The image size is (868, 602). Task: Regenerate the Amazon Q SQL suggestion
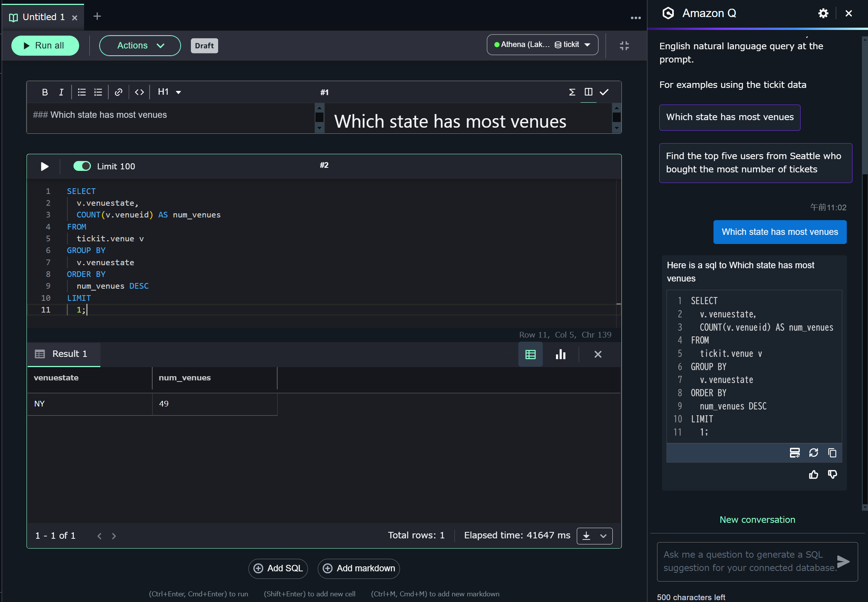(x=813, y=453)
